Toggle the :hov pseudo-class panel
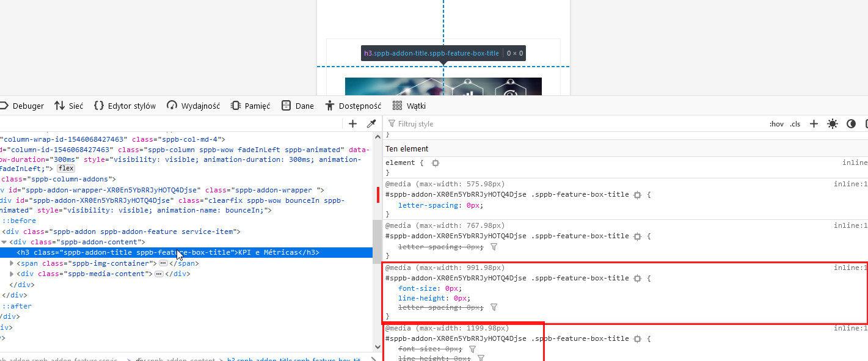Viewport: 868px width, 361px height. click(x=776, y=124)
